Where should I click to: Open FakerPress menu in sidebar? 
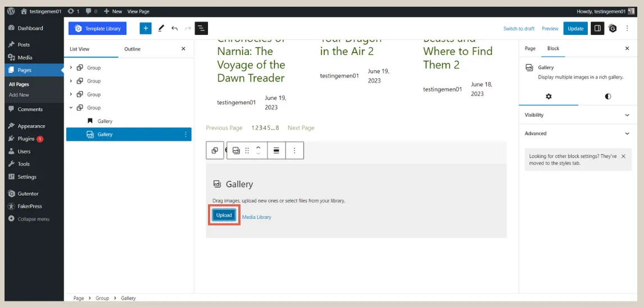point(34,206)
